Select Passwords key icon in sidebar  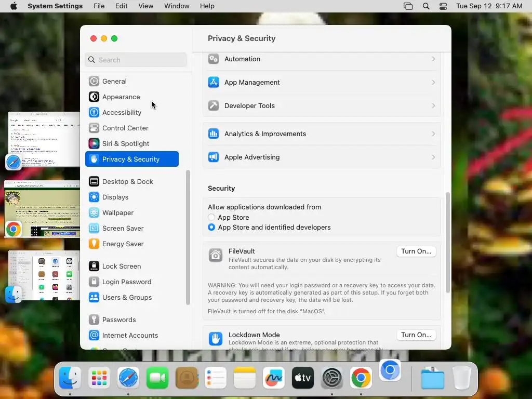click(x=94, y=320)
